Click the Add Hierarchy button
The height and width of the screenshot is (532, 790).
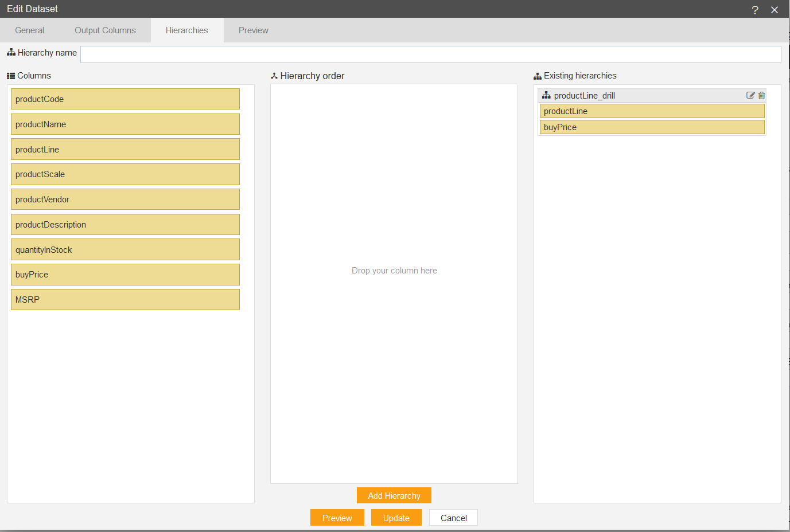click(x=394, y=496)
